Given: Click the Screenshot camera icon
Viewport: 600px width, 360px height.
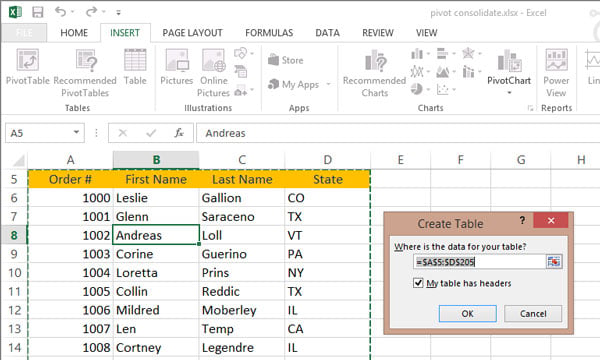Looking at the screenshot, I should point(241,91).
